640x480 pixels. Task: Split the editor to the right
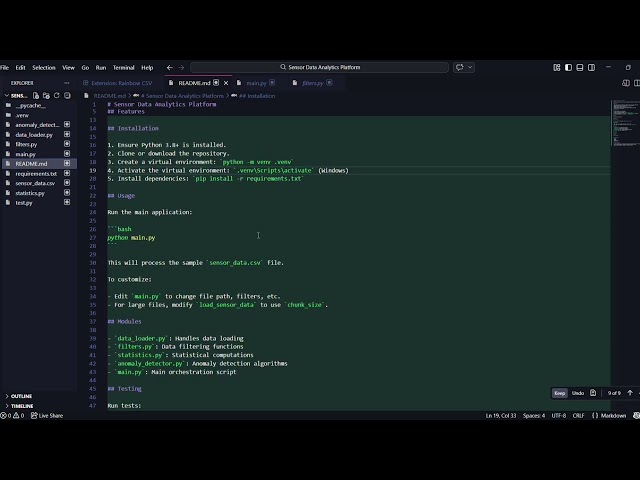click(637, 83)
